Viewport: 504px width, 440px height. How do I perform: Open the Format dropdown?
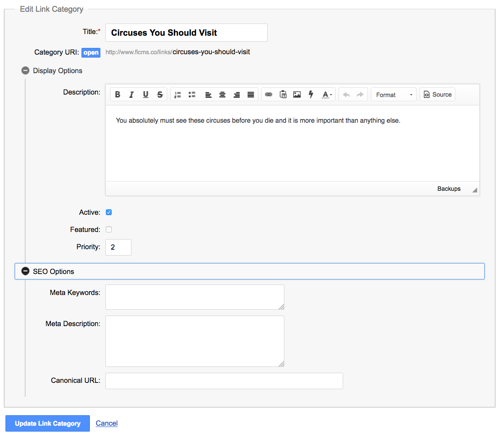[x=394, y=95]
